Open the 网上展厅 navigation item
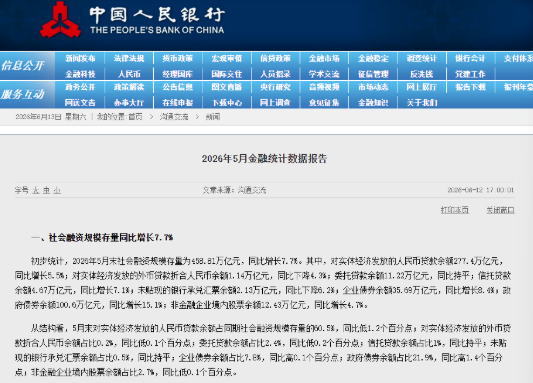Image resolution: width=533 pixels, height=383 pixels. point(422,87)
